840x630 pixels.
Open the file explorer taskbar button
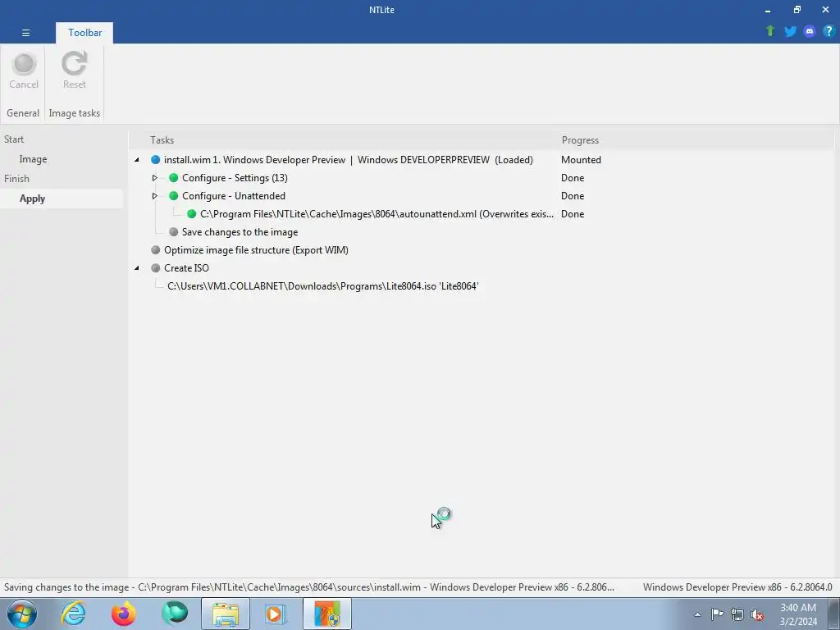pyautogui.click(x=226, y=614)
